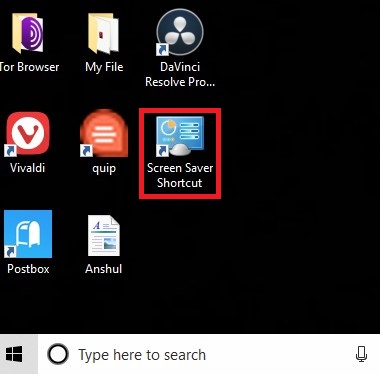This screenshot has height=374, width=380.
Task: Click the 'My File' label text
Action: pos(104,67)
